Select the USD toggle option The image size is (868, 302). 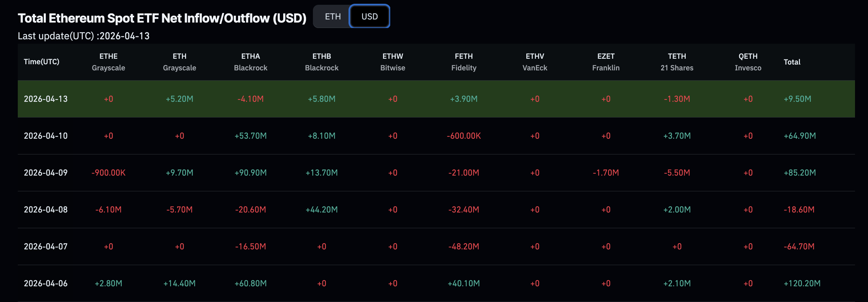click(x=369, y=16)
